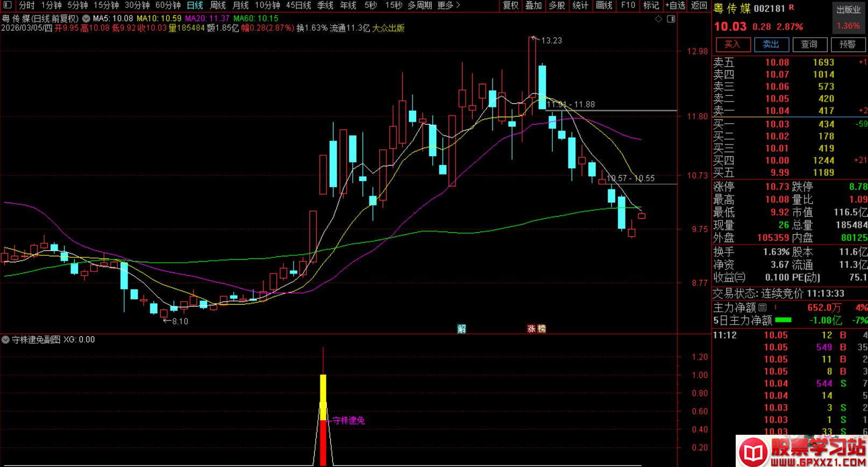This screenshot has width=868, height=467.
Task: Open the 主力净额 details list icon
Action: coord(762,307)
